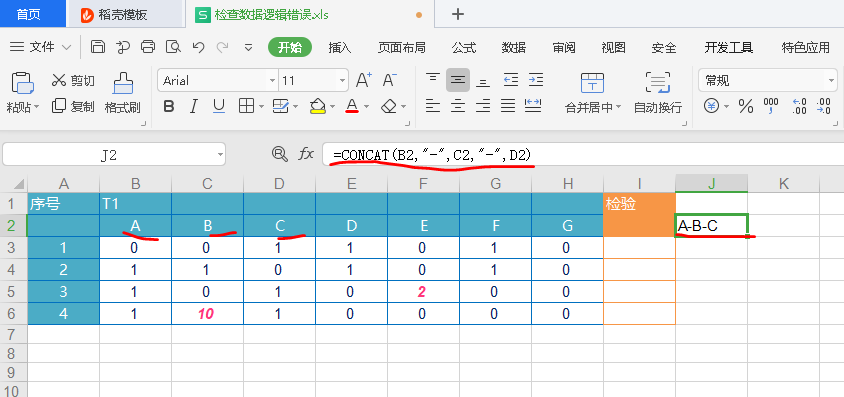Click the increase font size A+ icon

pos(364,81)
